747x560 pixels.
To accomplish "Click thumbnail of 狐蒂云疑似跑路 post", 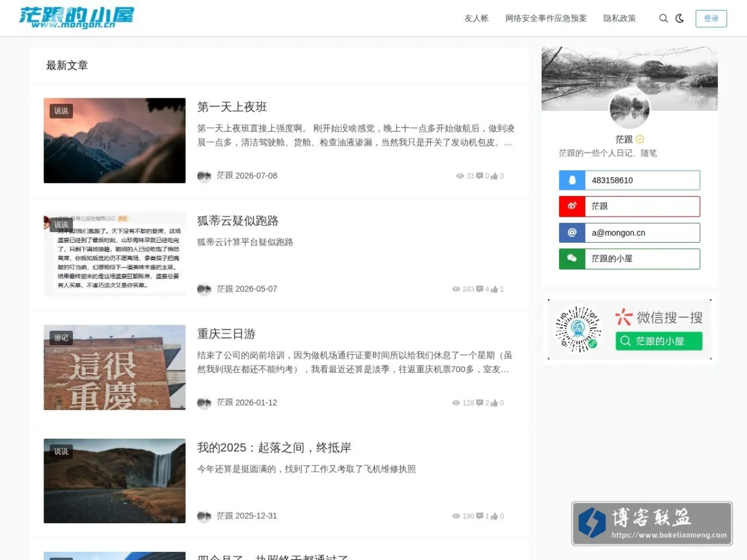I will tap(115, 254).
